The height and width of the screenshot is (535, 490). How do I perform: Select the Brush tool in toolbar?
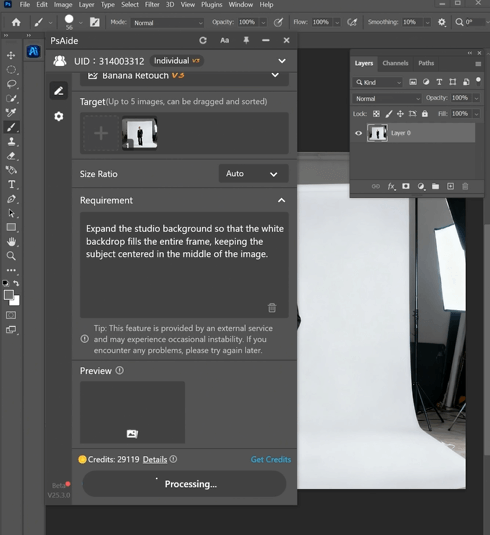(11, 127)
